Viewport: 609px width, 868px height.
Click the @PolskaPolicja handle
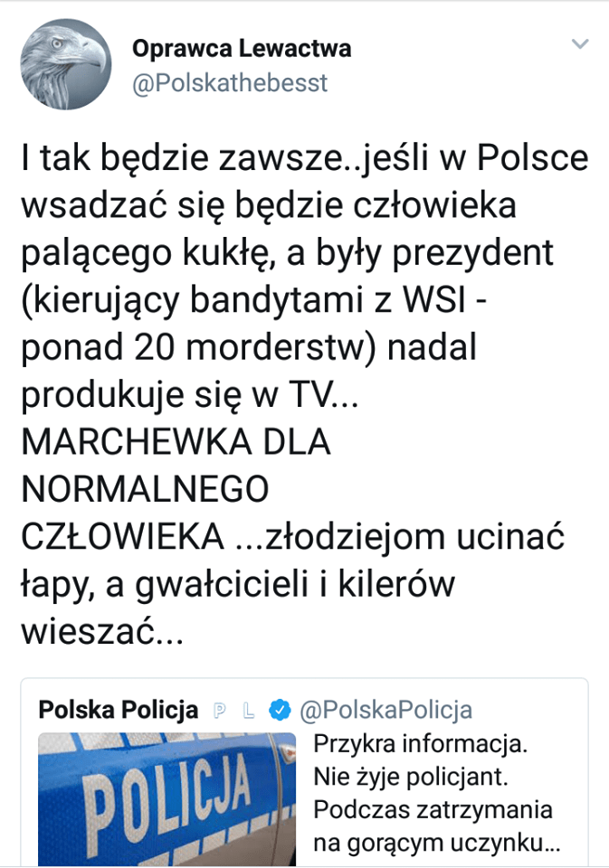tap(386, 710)
